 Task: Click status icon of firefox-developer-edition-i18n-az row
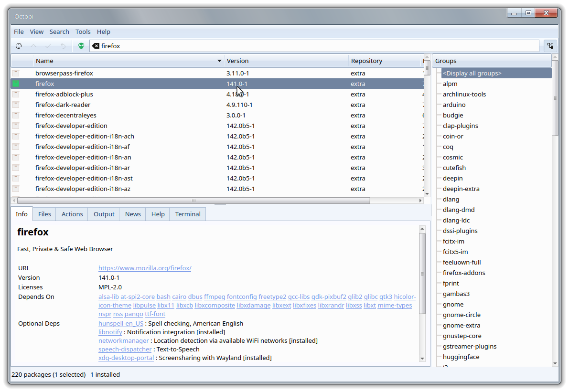pyautogui.click(x=16, y=189)
